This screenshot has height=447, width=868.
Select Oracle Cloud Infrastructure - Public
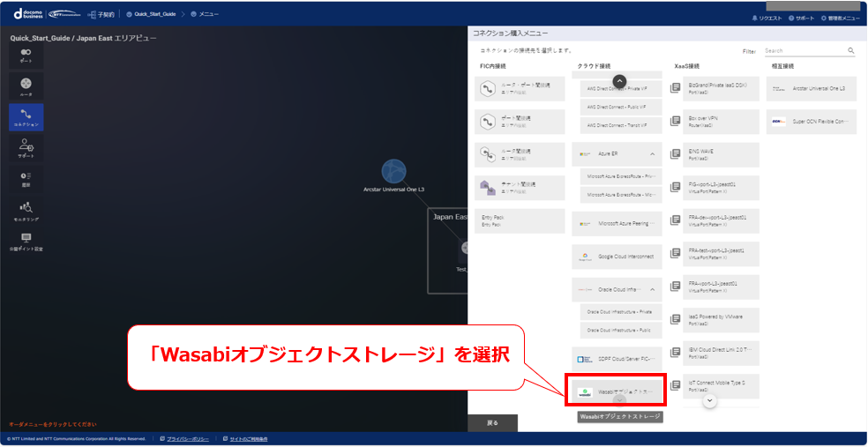(621, 331)
